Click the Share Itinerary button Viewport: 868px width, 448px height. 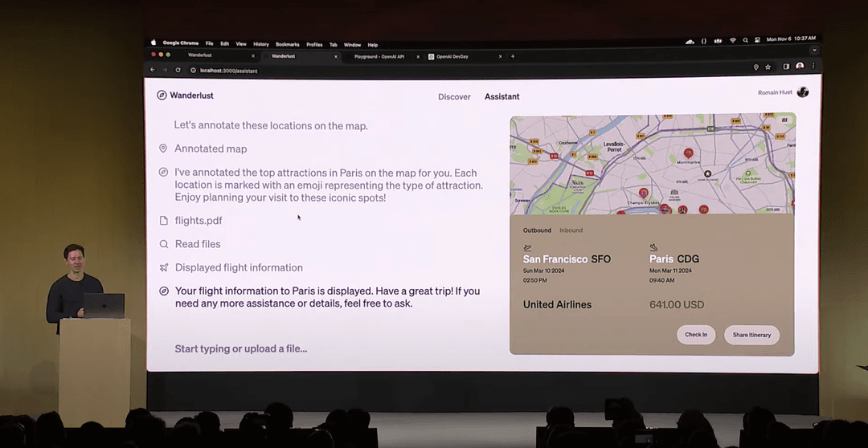coord(751,335)
